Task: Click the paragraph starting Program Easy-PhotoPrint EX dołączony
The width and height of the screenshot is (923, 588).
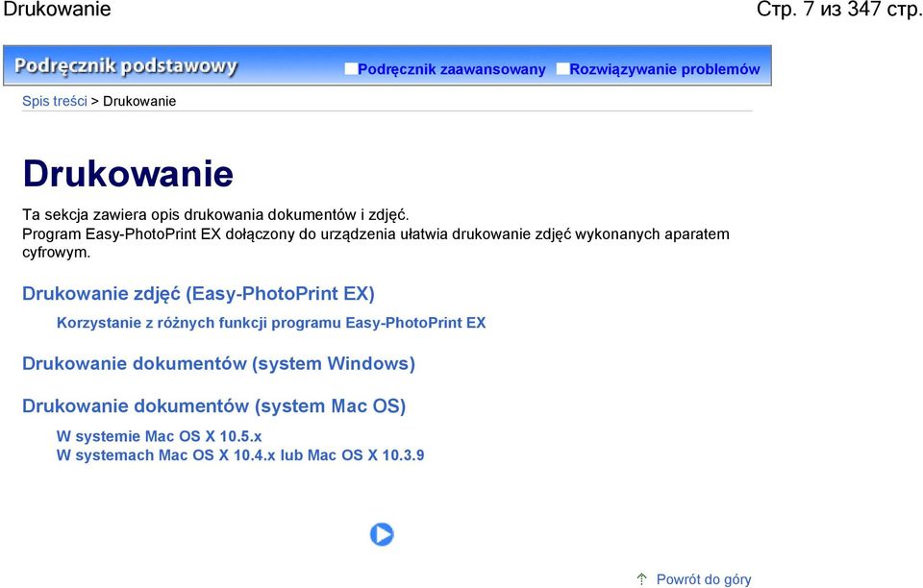Action: 376,243
